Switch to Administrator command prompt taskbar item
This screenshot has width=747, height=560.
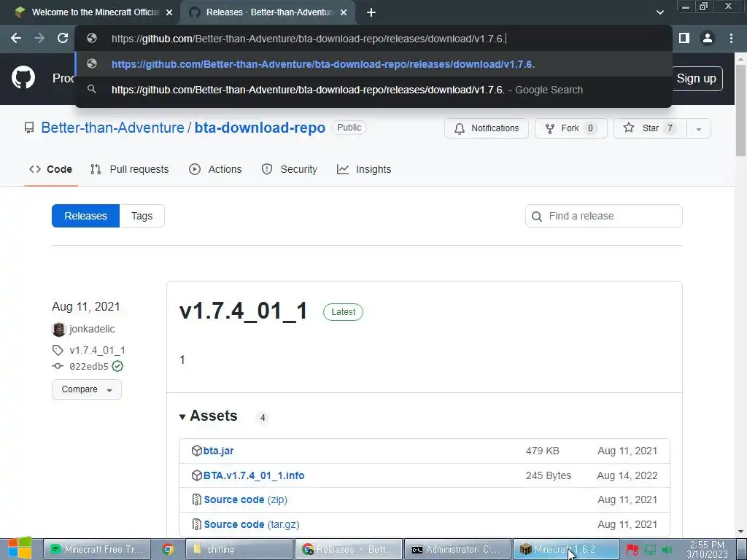click(457, 549)
